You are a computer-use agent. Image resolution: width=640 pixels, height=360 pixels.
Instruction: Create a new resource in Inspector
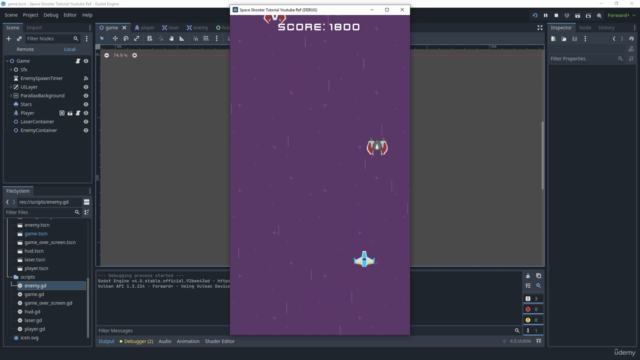553,39
